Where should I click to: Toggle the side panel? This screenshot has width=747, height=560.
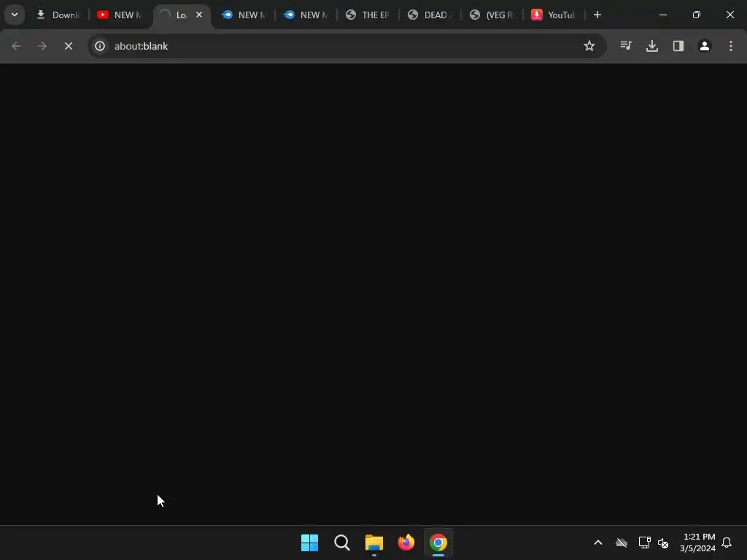(678, 46)
